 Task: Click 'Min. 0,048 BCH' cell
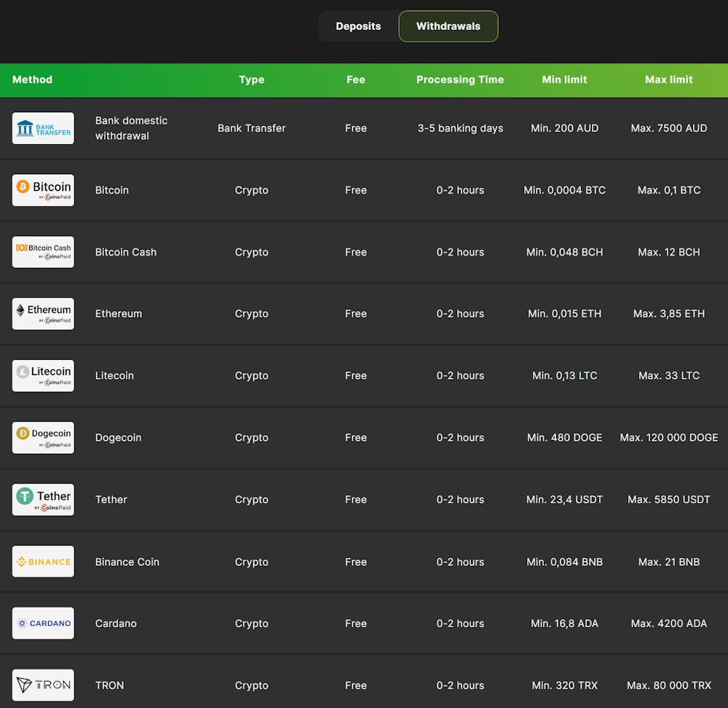point(565,252)
